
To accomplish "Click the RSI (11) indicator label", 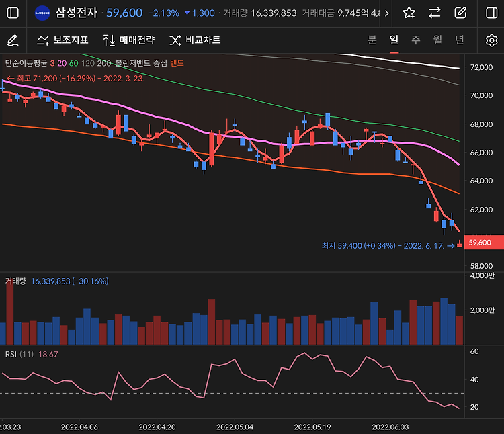I will 19,354.
